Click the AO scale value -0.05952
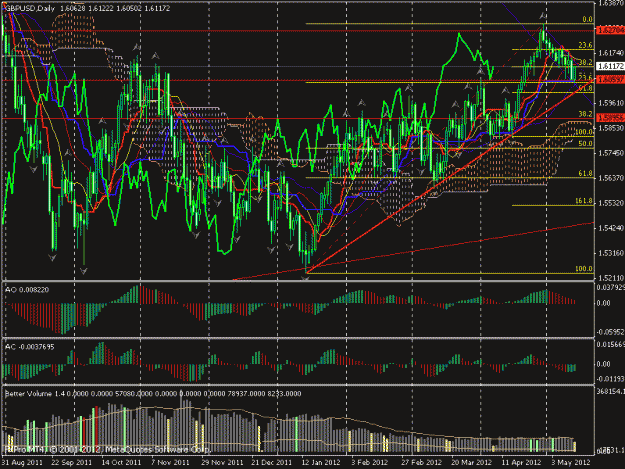 pyautogui.click(x=610, y=332)
